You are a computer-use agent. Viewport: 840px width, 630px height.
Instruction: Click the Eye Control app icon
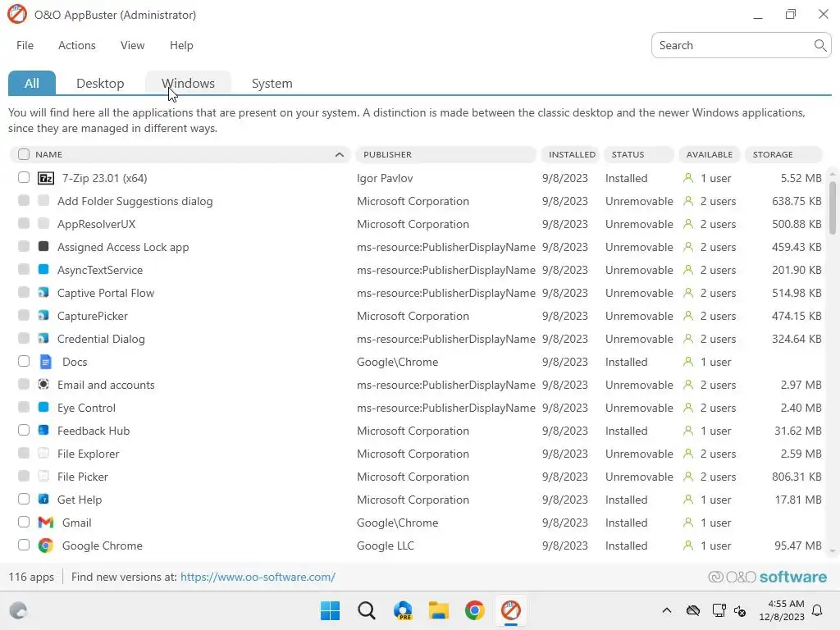coord(43,407)
